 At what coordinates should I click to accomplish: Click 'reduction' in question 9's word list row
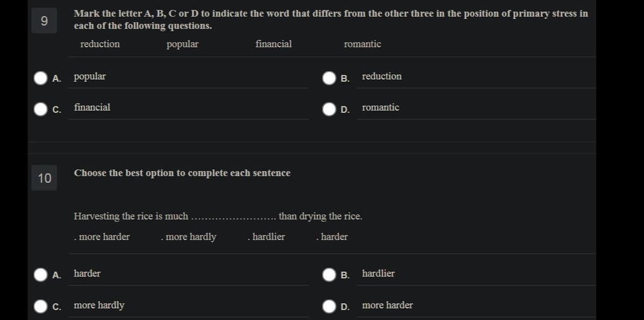[100, 45]
